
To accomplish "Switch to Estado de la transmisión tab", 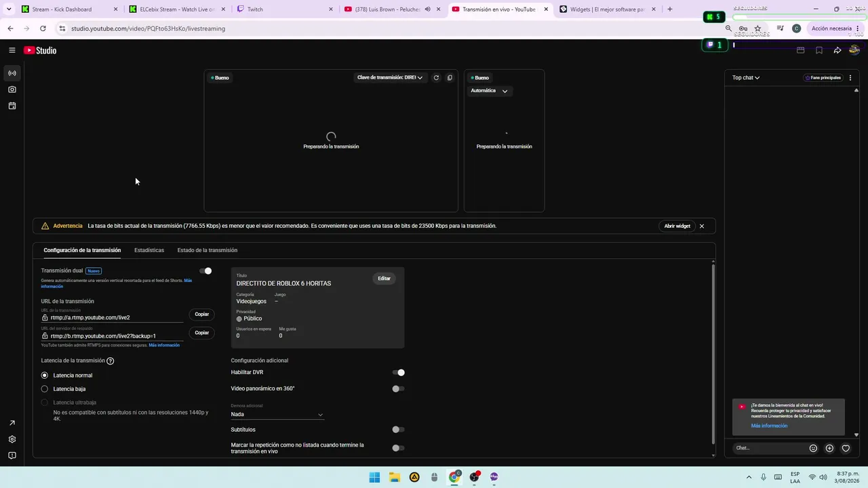I will click(208, 250).
